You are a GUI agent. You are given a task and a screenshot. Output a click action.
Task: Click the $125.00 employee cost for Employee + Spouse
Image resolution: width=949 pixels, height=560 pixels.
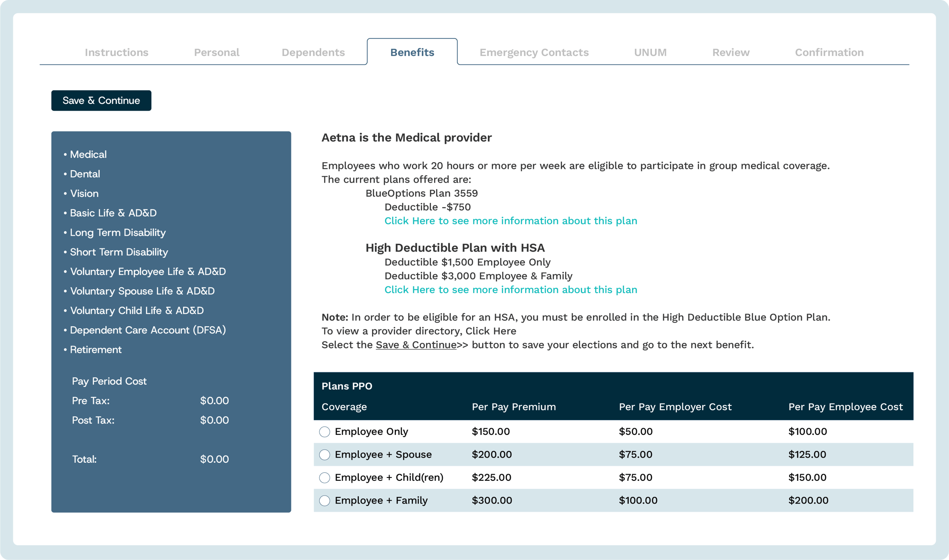pos(807,454)
